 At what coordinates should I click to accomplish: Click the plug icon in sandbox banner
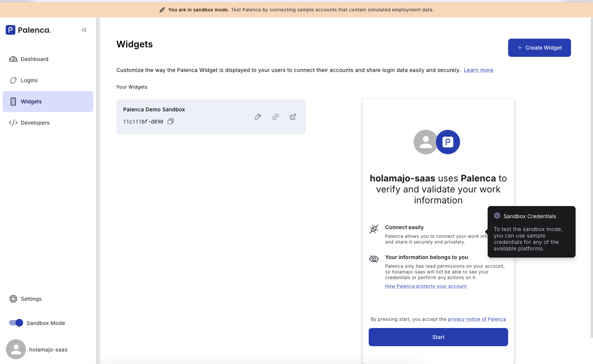pyautogui.click(x=162, y=10)
